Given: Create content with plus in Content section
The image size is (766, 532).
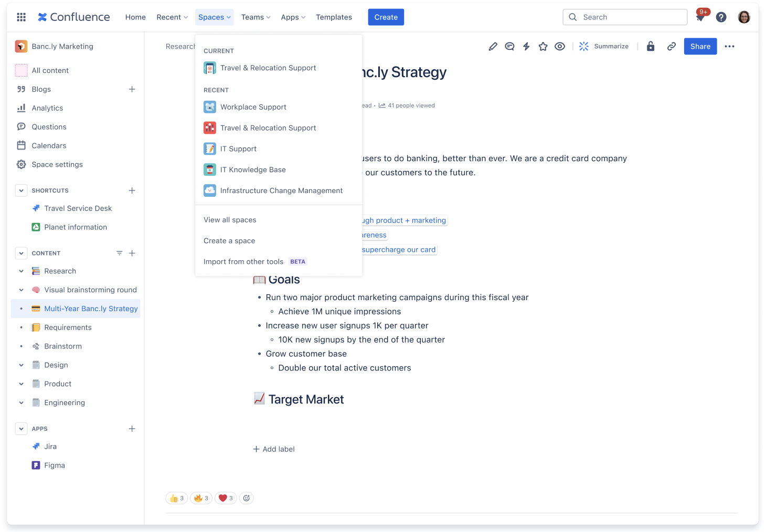Looking at the screenshot, I should point(132,253).
